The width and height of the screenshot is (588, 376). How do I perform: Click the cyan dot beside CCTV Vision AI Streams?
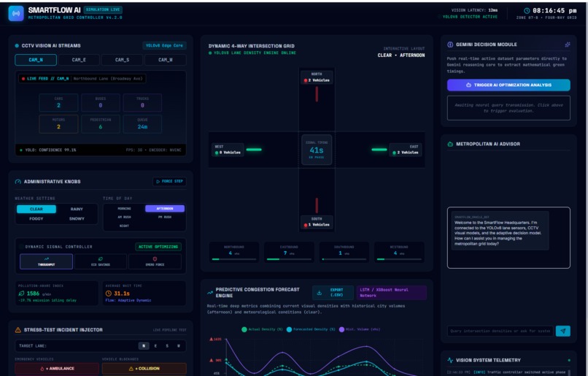pyautogui.click(x=17, y=46)
